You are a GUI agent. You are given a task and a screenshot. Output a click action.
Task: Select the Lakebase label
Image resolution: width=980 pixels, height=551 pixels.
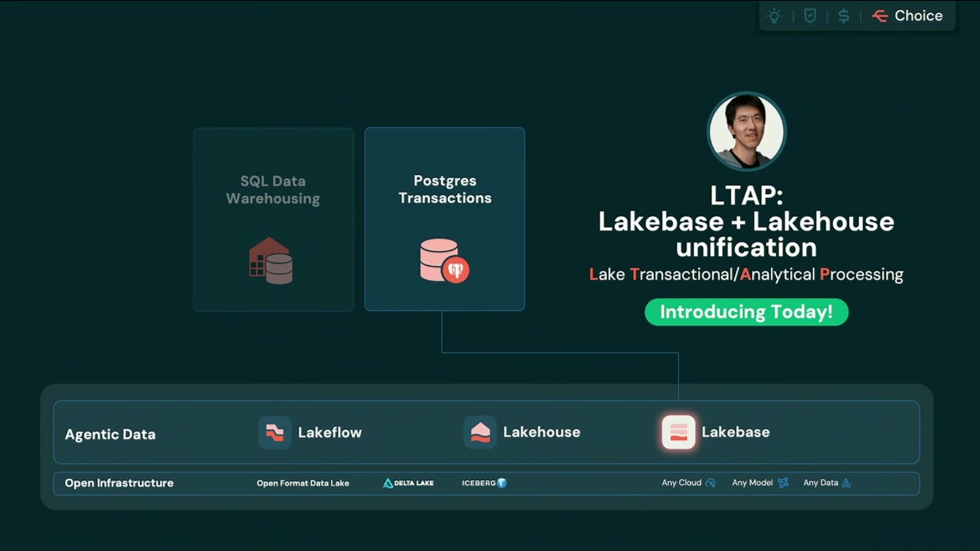pos(736,433)
